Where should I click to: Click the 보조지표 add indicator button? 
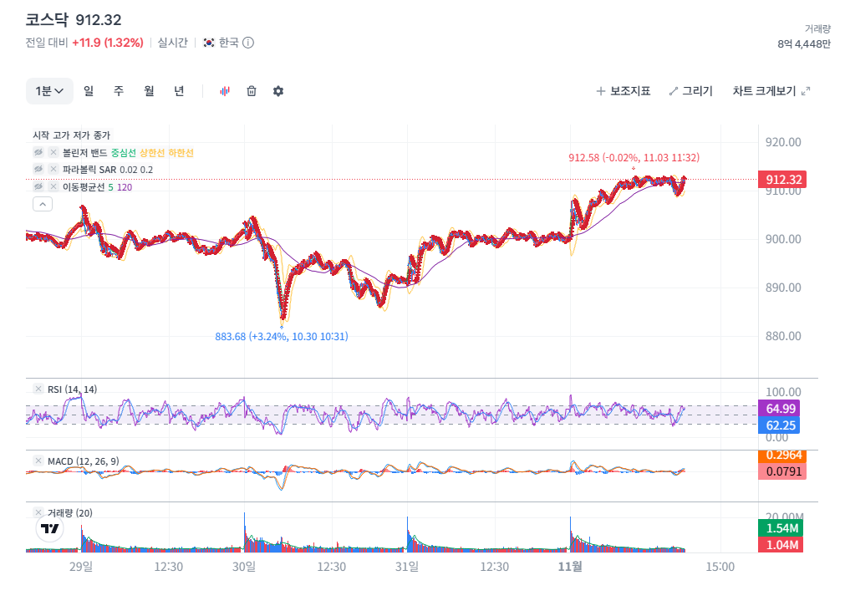(x=623, y=91)
